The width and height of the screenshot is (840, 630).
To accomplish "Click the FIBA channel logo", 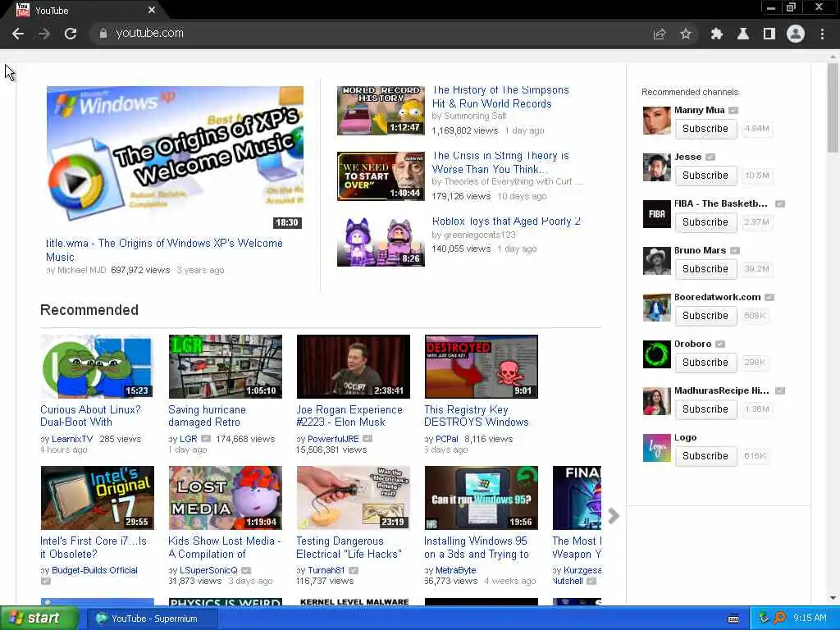I will (657, 214).
